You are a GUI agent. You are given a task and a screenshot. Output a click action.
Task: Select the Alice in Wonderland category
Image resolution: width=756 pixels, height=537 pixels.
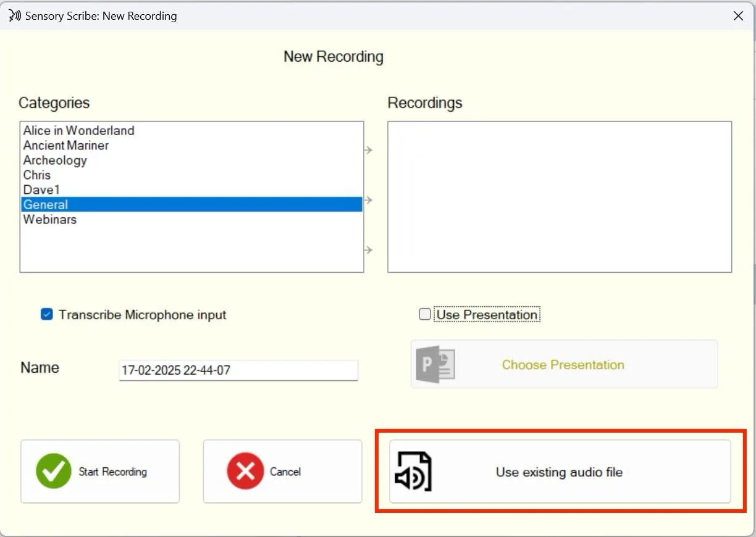tap(78, 130)
